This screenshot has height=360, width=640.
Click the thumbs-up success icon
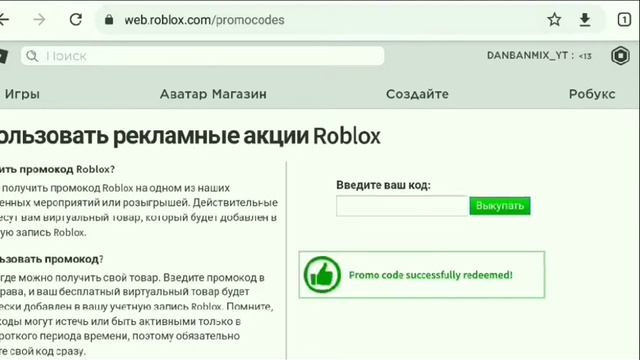coord(322,275)
